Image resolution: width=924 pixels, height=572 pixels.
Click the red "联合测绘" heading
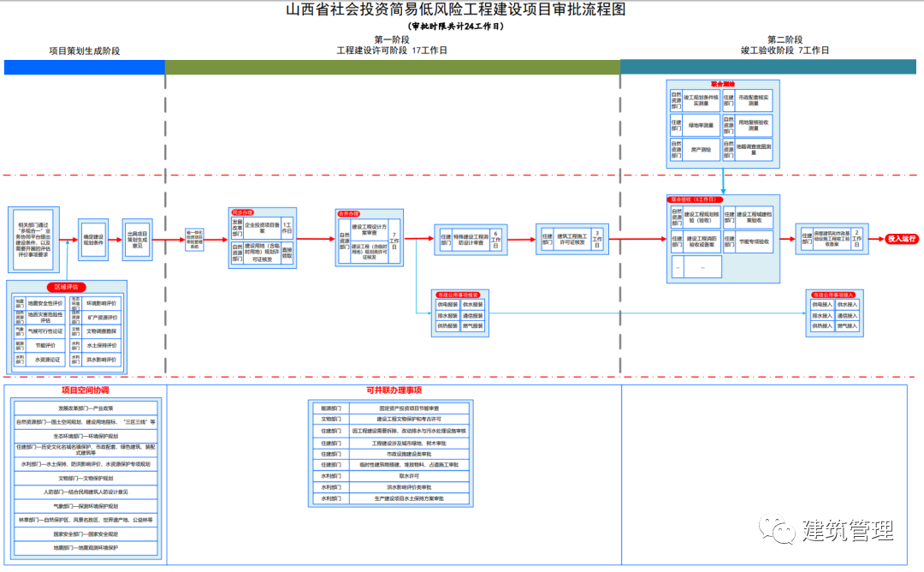tap(723, 84)
